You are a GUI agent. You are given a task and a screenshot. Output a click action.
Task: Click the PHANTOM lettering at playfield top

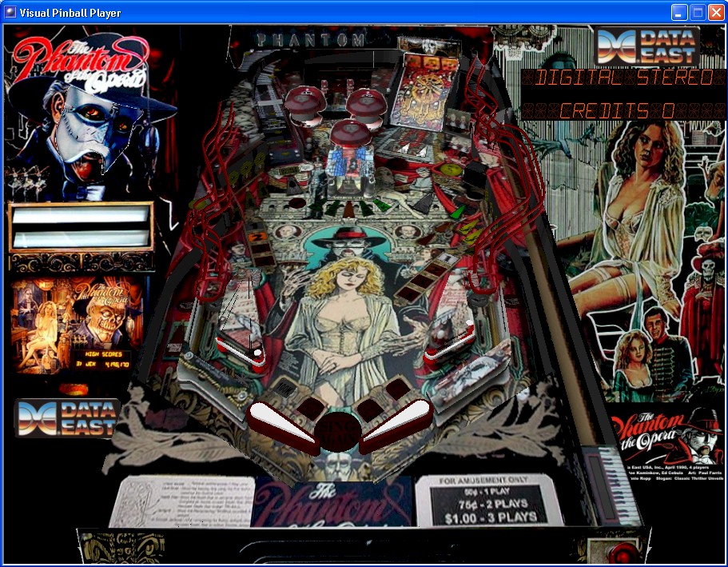coord(311,40)
